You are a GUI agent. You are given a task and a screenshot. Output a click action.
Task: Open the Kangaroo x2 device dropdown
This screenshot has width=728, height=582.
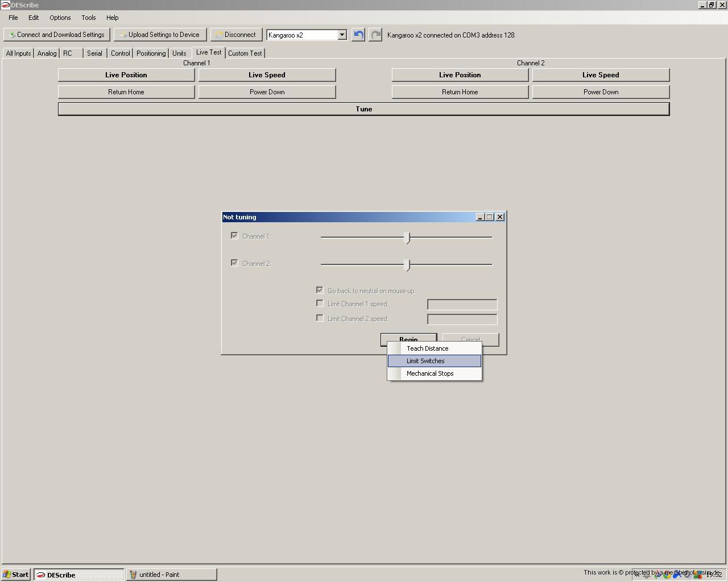342,35
